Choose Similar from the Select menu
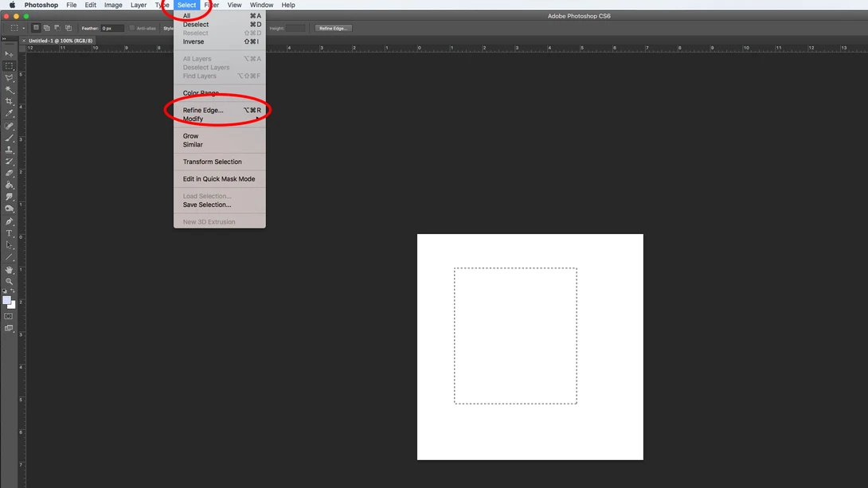The height and width of the screenshot is (488, 868). pyautogui.click(x=220, y=145)
